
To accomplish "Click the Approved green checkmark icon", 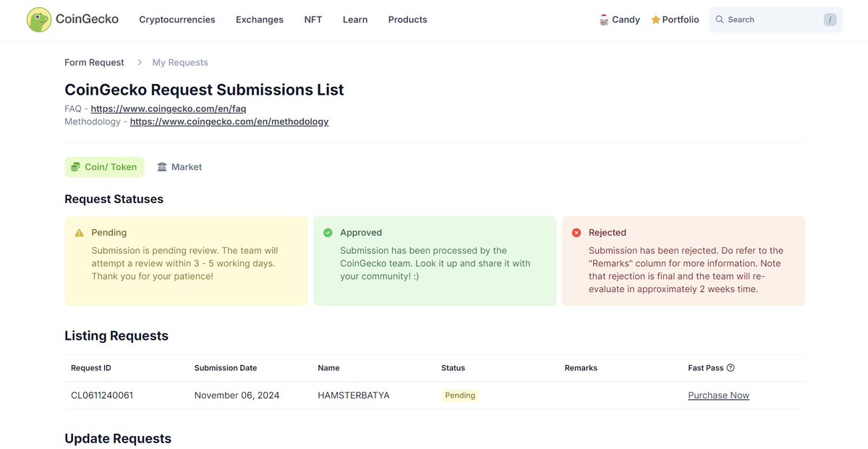I will (x=328, y=233).
